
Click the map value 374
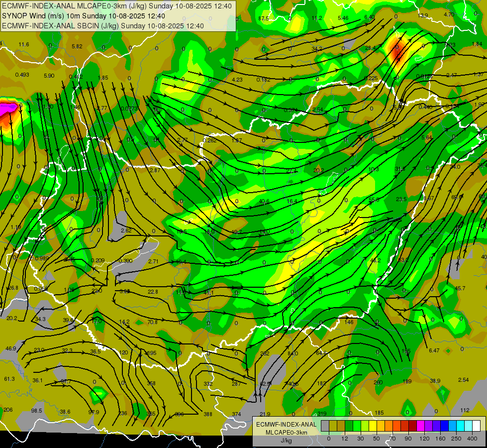(236, 414)
